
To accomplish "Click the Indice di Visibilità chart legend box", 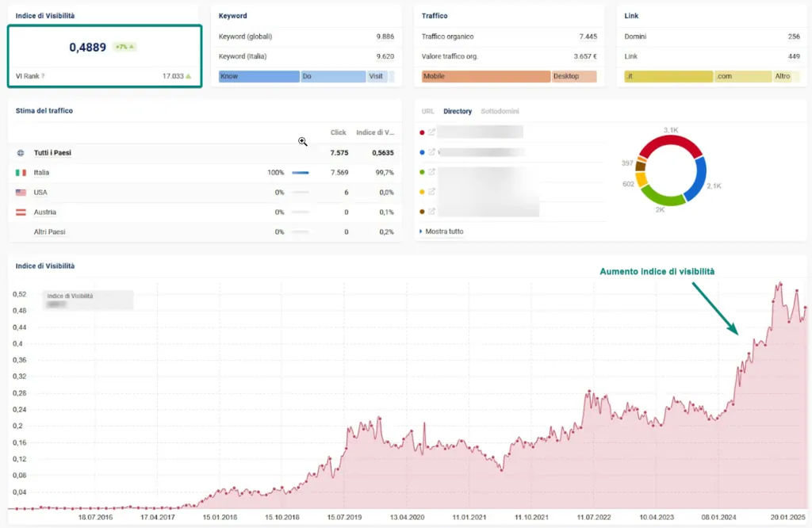I will point(88,300).
